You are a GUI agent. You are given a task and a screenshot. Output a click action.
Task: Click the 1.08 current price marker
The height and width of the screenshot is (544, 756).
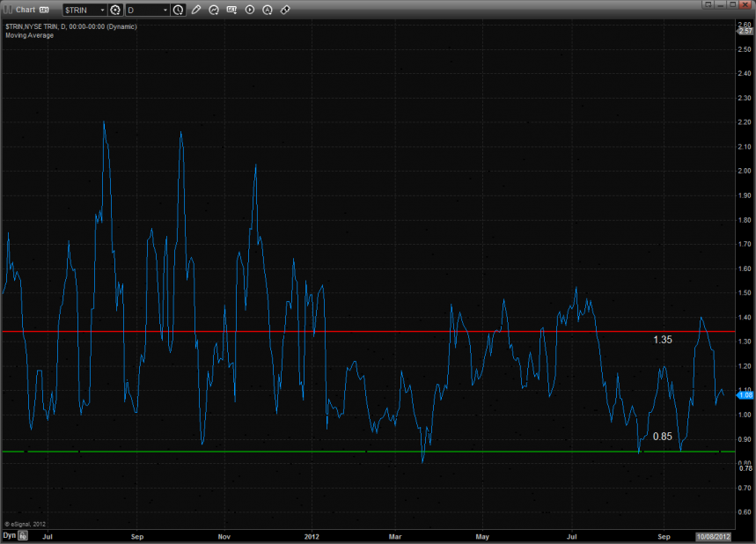point(745,395)
